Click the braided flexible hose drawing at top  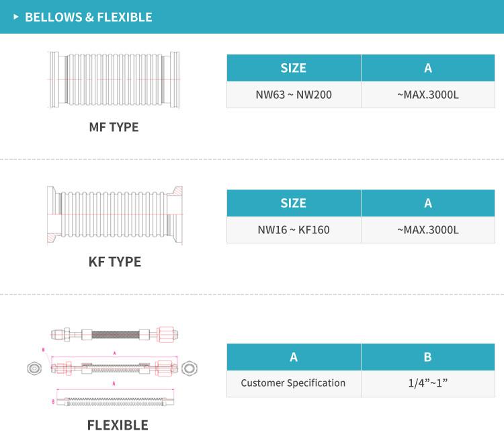tap(114, 334)
